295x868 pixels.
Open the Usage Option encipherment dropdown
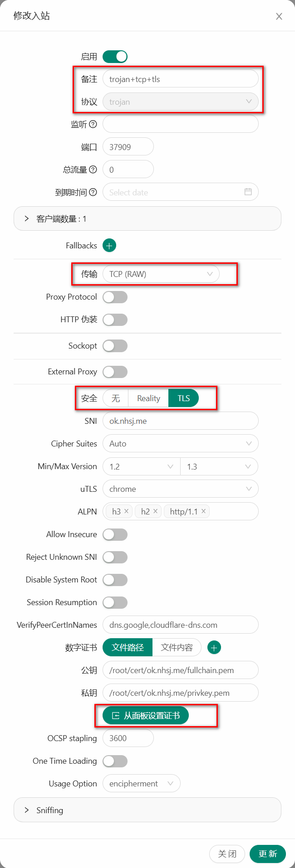pyautogui.click(x=141, y=784)
